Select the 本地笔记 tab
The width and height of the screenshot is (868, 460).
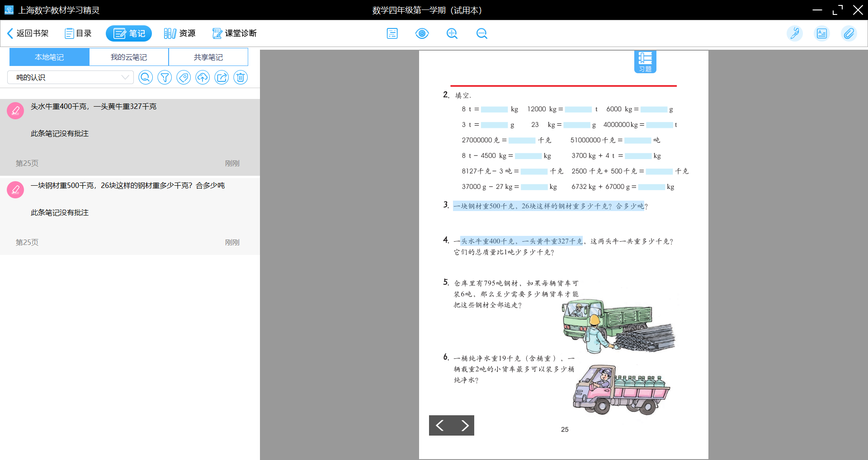(x=49, y=57)
